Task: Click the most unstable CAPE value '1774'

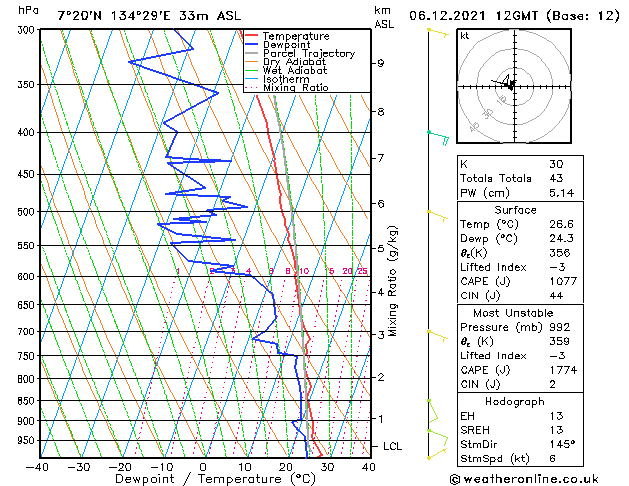Action: pos(563,370)
